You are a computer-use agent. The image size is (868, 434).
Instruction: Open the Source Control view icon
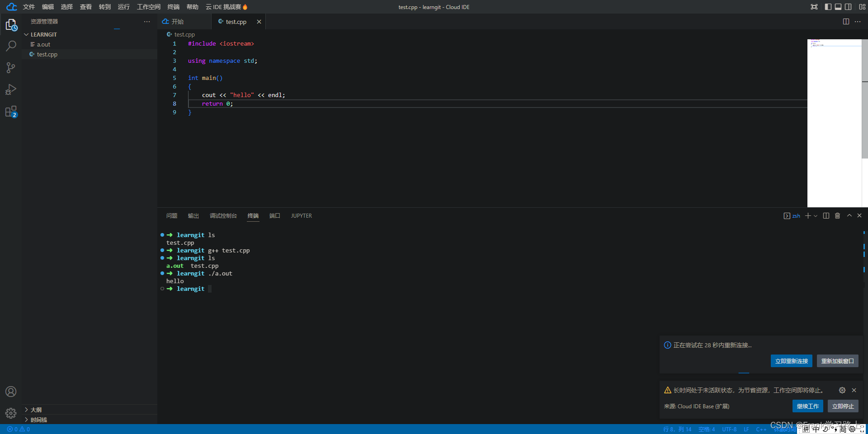pyautogui.click(x=11, y=68)
